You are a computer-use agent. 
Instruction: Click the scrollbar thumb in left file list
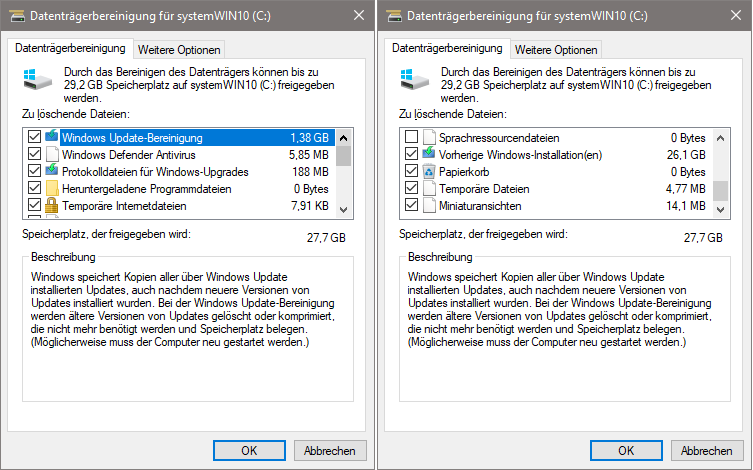click(343, 156)
